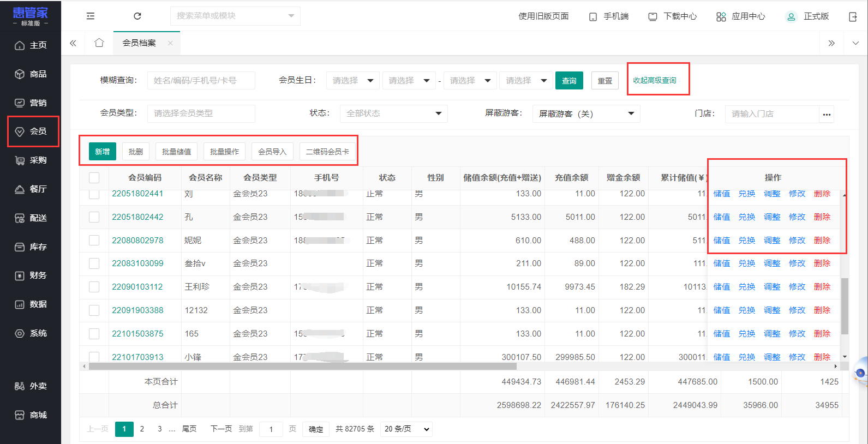Open the 数据 data sidebar item
This screenshot has width=868, height=444.
coord(31,304)
